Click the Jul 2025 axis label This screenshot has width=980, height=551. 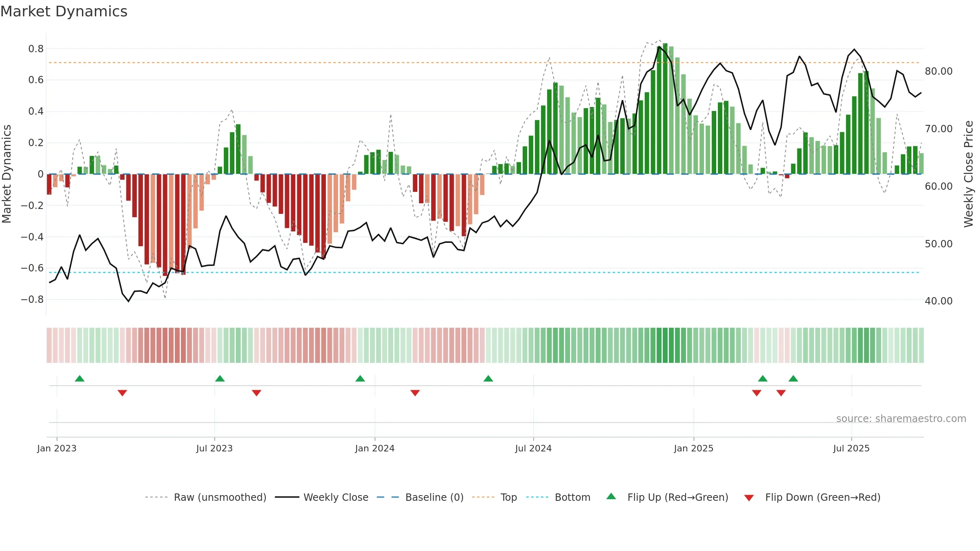(x=851, y=448)
